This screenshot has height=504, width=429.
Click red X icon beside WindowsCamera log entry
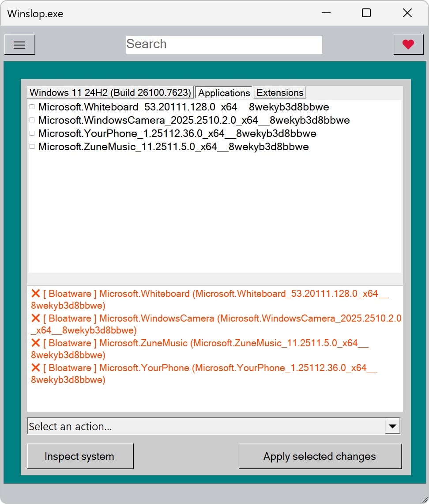click(x=36, y=318)
